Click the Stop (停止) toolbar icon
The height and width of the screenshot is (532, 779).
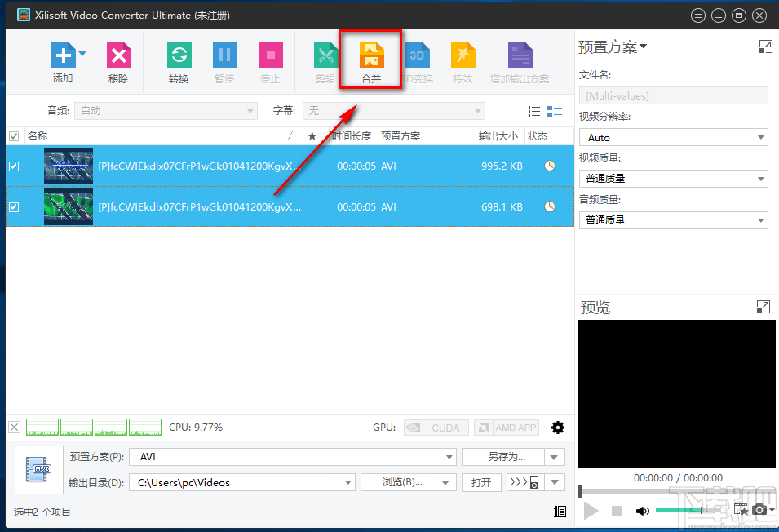tap(270, 55)
